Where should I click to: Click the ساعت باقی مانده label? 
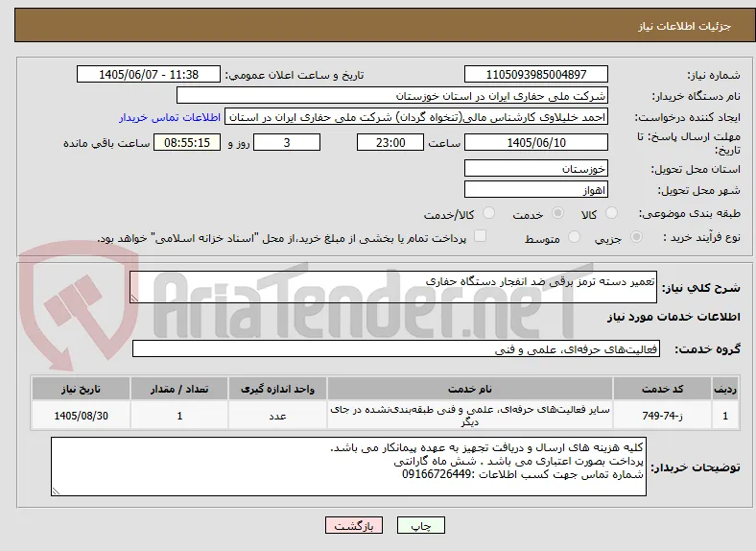[x=106, y=143]
